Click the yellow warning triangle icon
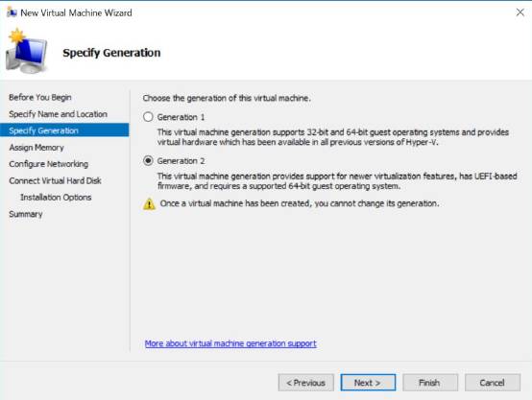Image resolution: width=532 pixels, height=400 pixels. point(149,204)
